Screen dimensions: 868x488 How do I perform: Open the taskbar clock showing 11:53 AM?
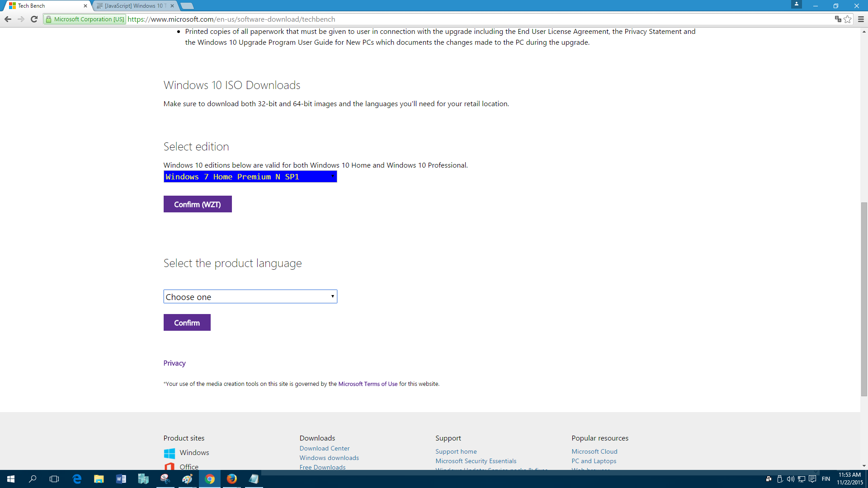(849, 479)
